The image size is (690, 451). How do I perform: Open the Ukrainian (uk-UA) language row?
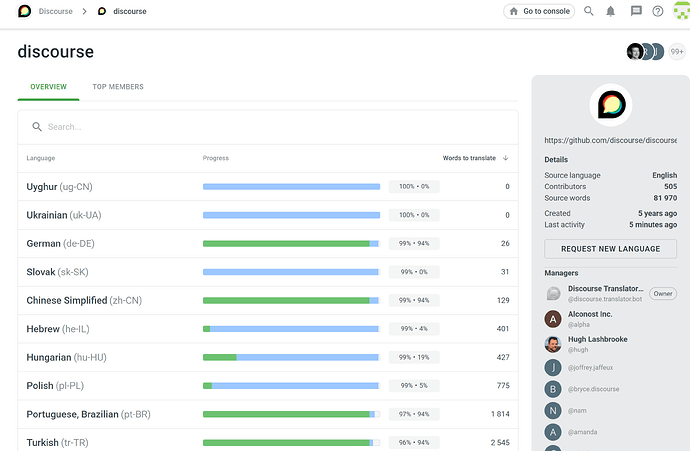click(x=268, y=215)
